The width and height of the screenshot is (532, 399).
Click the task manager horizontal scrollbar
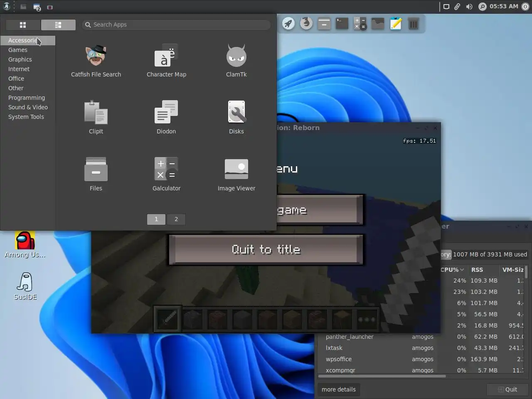[382, 376]
